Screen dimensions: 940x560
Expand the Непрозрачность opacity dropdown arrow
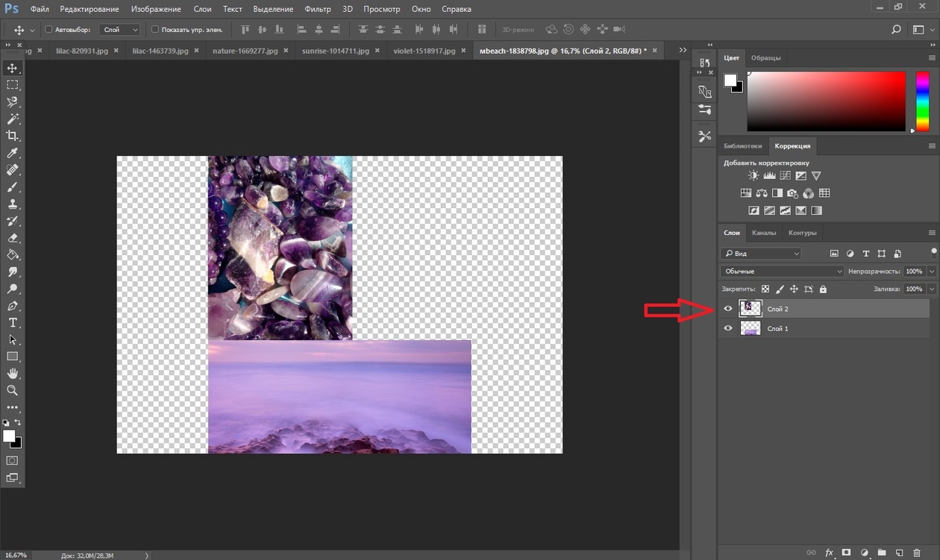tap(933, 271)
